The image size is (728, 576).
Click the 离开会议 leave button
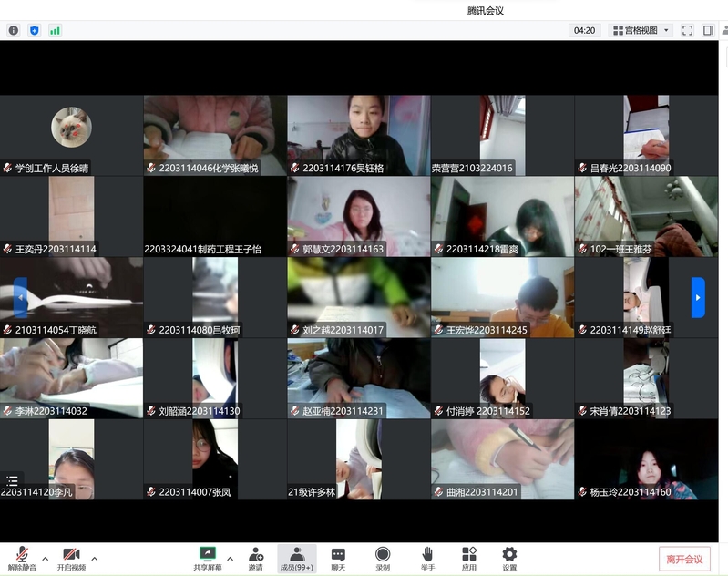684,559
